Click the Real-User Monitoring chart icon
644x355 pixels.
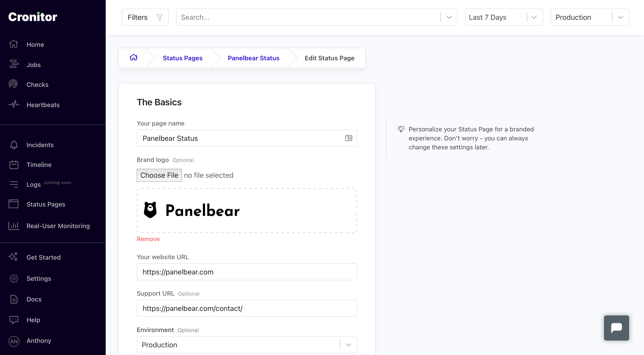(14, 226)
